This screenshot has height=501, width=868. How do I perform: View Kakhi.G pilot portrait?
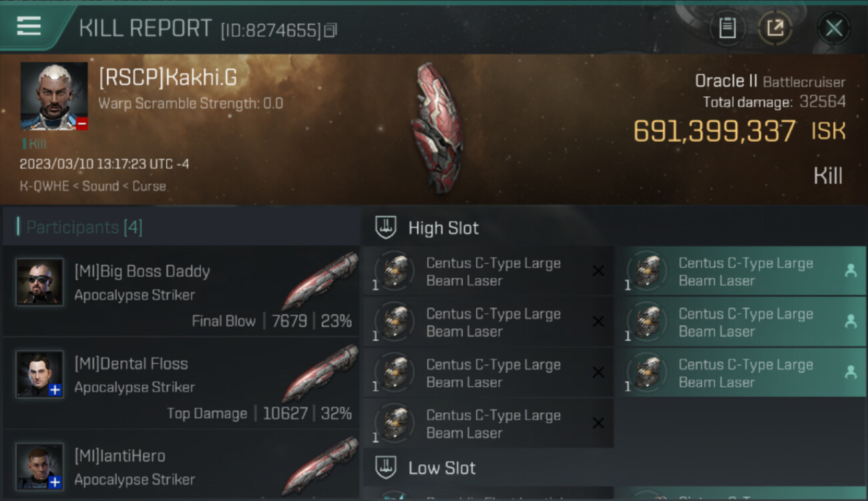(x=54, y=96)
